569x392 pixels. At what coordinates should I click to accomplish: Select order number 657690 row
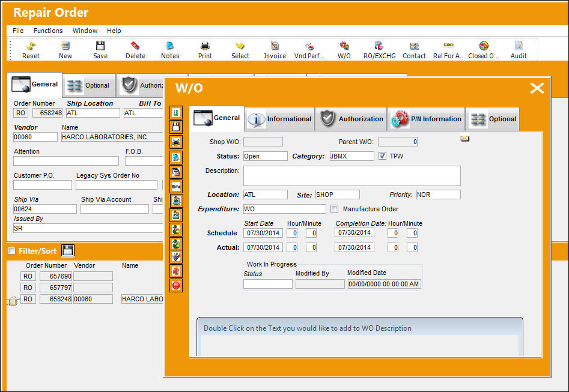pos(67,276)
